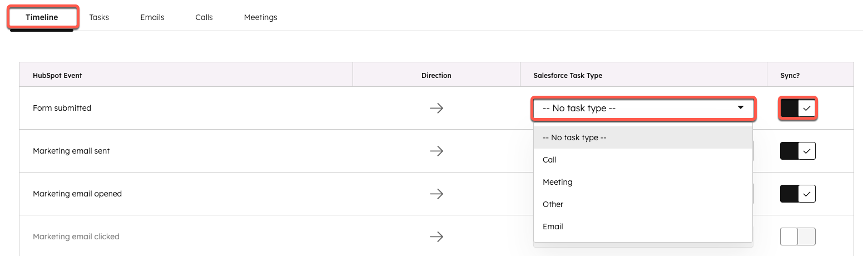Click the Marketing email clicked direction arrow
The width and height of the screenshot is (868, 256).
tap(437, 237)
